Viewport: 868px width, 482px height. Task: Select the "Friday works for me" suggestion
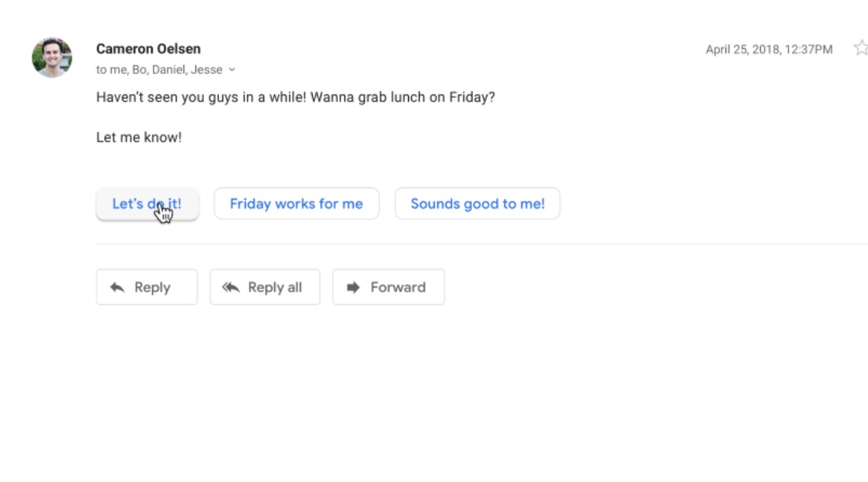(x=296, y=204)
